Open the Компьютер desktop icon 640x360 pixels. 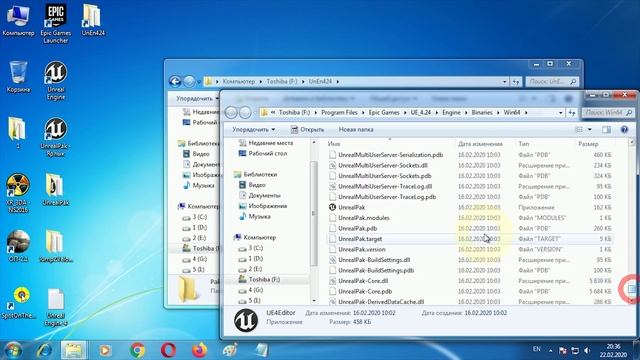[x=18, y=20]
